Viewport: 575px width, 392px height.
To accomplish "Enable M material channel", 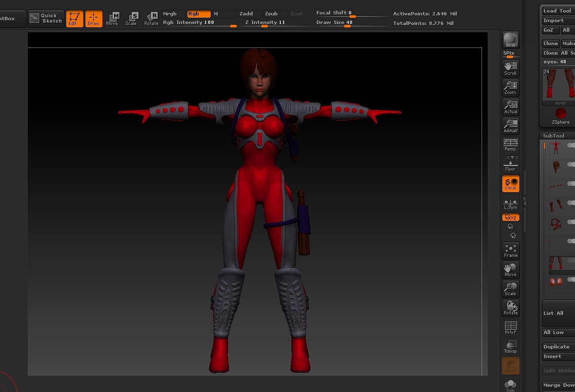I will coord(224,14).
